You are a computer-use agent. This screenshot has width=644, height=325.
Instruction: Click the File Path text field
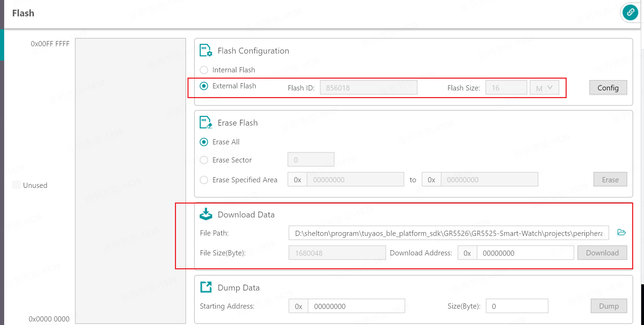click(449, 233)
